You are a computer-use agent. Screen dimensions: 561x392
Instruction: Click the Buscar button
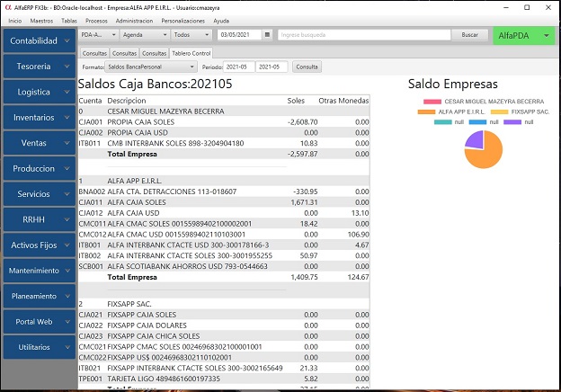469,35
